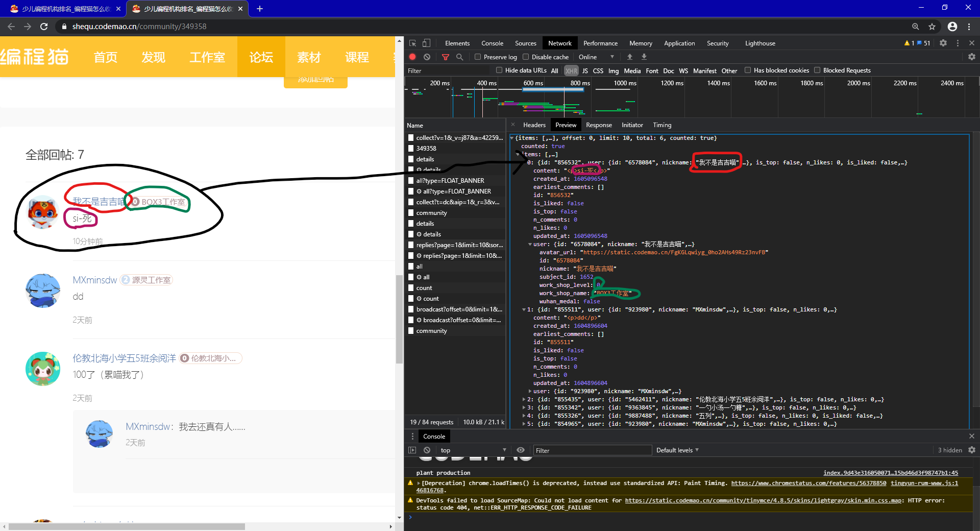Enable the Disable cache checkbox
The image size is (980, 531).
point(526,57)
